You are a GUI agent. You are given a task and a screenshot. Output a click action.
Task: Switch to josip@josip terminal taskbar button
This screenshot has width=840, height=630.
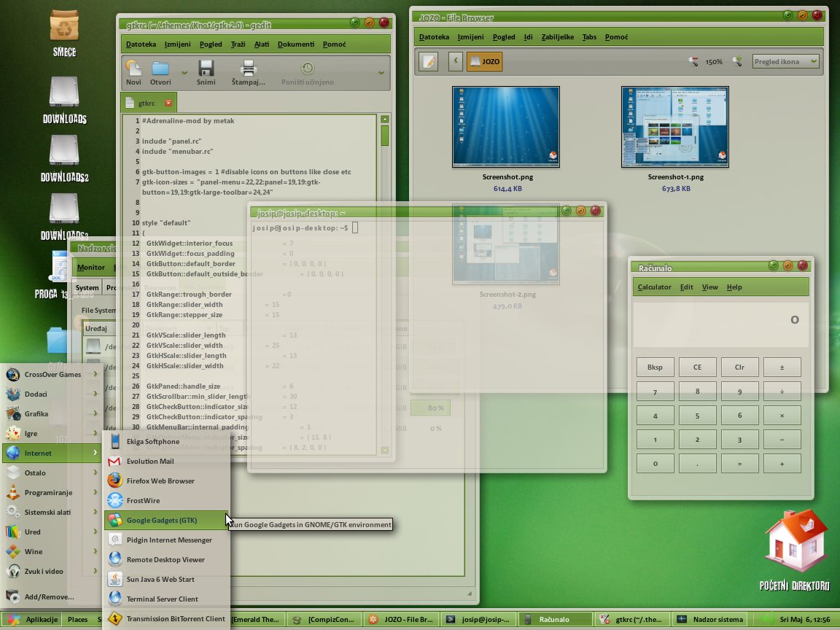click(x=478, y=619)
